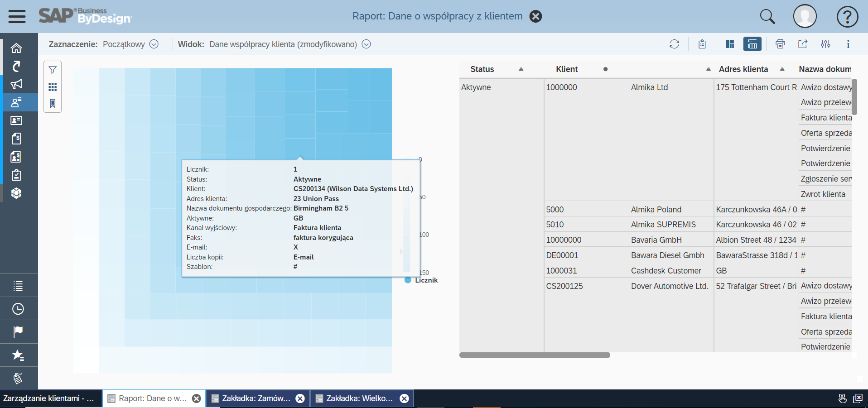Open the help question mark icon
Image resolution: width=868 pixels, height=408 pixels.
point(847,16)
